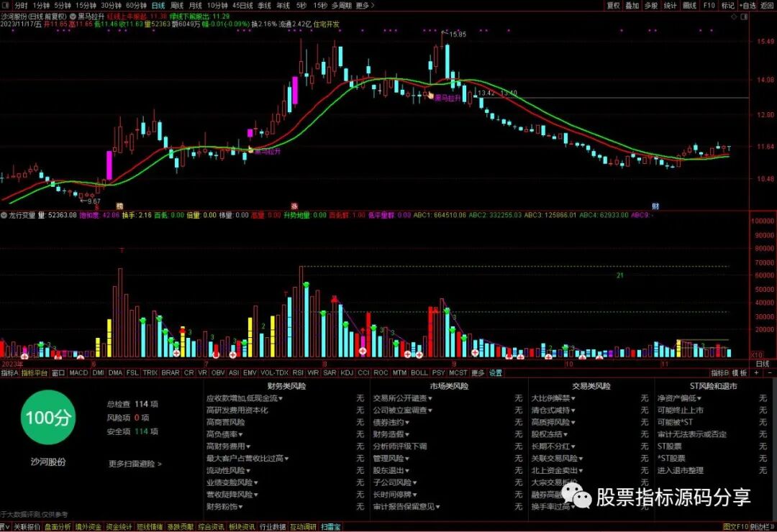The image size is (777, 532).
Task: Switch to the 月线 monthly period
Action: pyautogui.click(x=195, y=6)
